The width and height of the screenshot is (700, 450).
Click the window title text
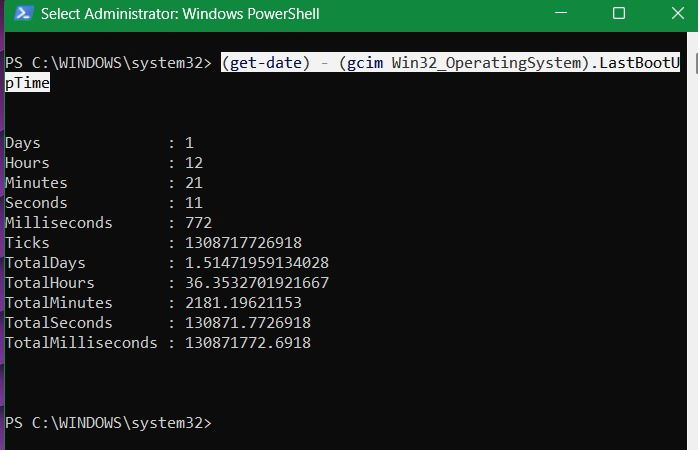[x=180, y=14]
